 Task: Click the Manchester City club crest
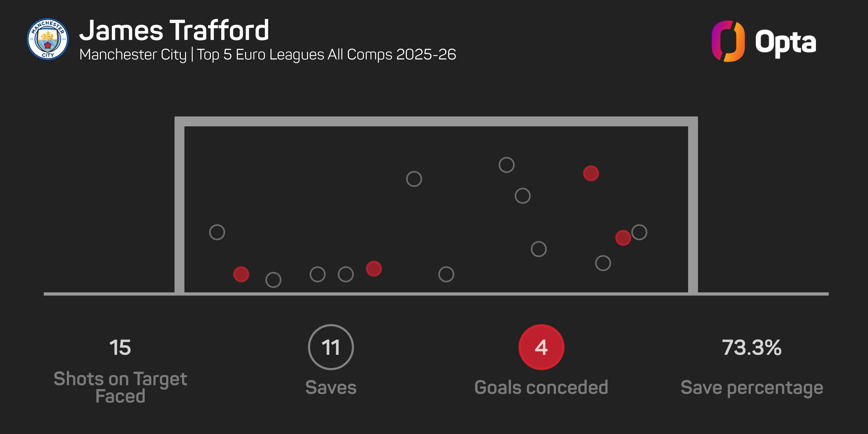click(48, 39)
